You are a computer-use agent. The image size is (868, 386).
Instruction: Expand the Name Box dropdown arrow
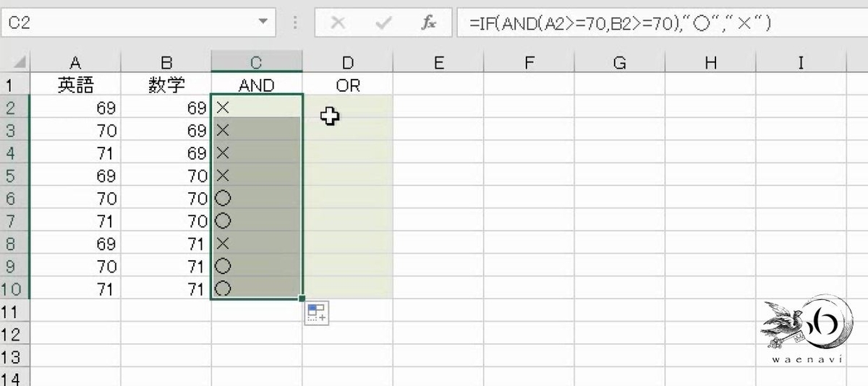click(x=263, y=23)
